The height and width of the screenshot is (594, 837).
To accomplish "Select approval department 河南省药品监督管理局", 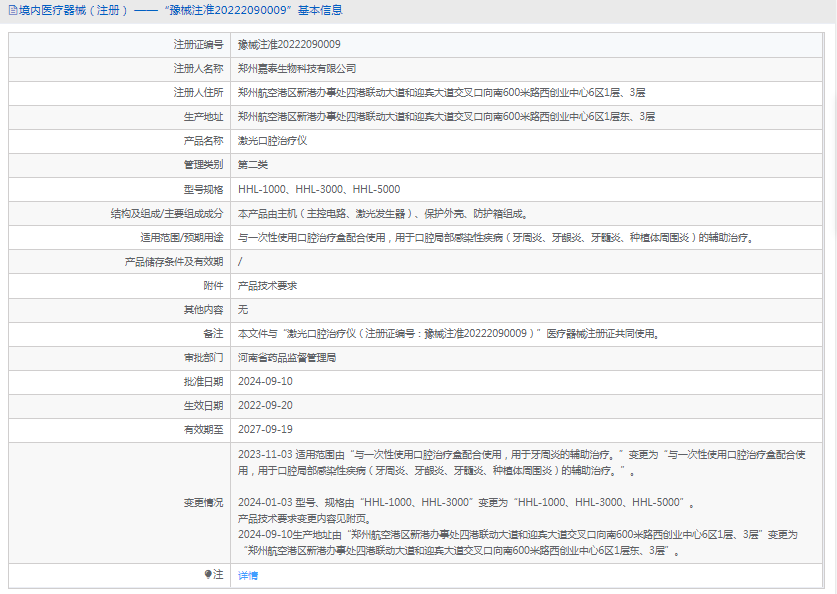I will pyautogui.click(x=287, y=358).
